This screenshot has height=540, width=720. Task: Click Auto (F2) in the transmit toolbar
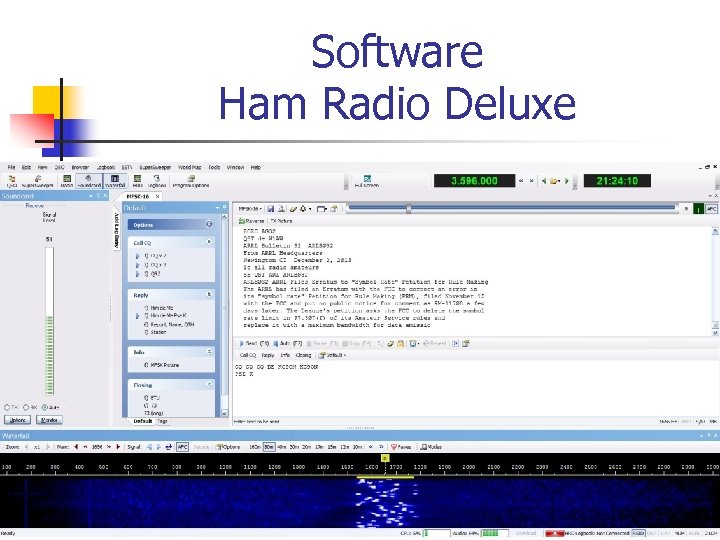tap(288, 343)
